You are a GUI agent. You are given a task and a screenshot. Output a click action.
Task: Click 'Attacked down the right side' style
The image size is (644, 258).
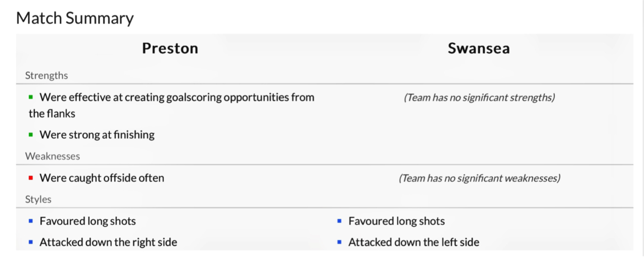click(108, 242)
